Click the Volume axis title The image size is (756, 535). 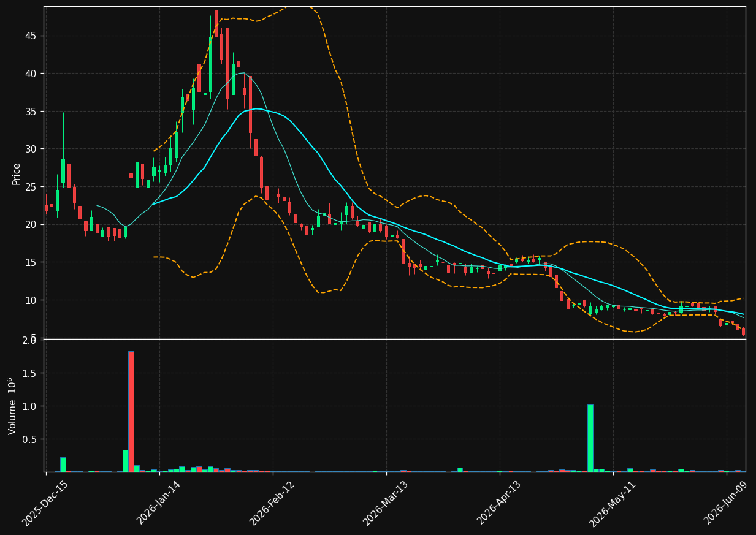pyautogui.click(x=12, y=406)
